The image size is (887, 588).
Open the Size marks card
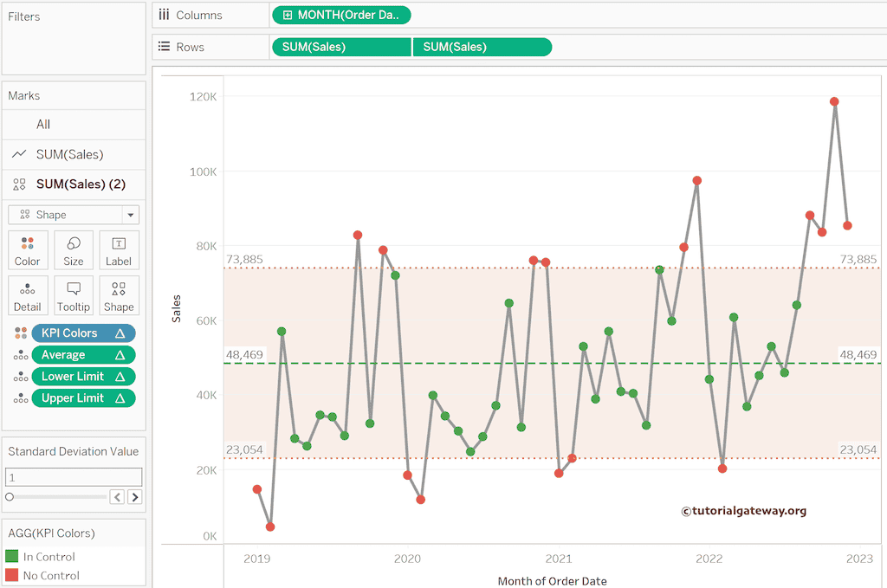74,250
